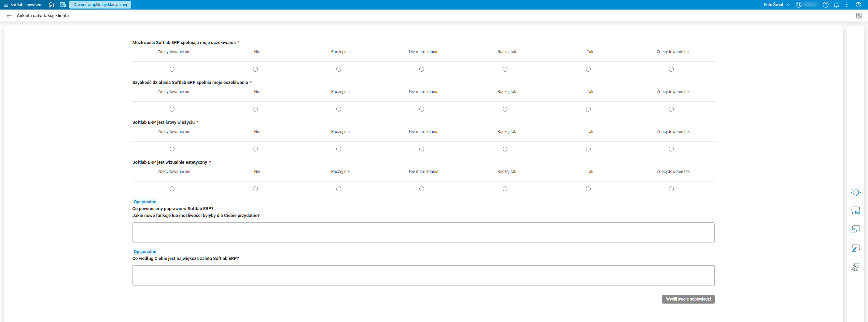Select 'Raczej nie' for Możliwości Softlab ERP

point(339,69)
